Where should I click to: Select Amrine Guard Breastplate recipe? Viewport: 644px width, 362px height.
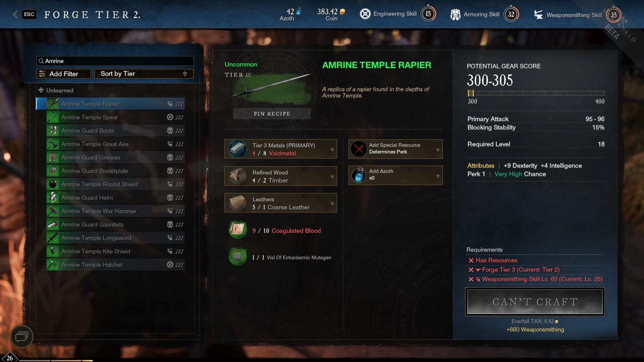tap(115, 171)
